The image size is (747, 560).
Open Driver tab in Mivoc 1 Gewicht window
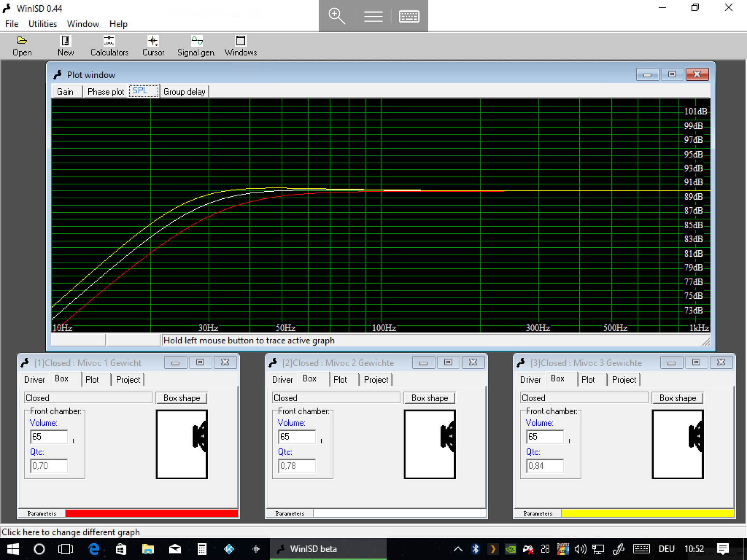coord(34,380)
